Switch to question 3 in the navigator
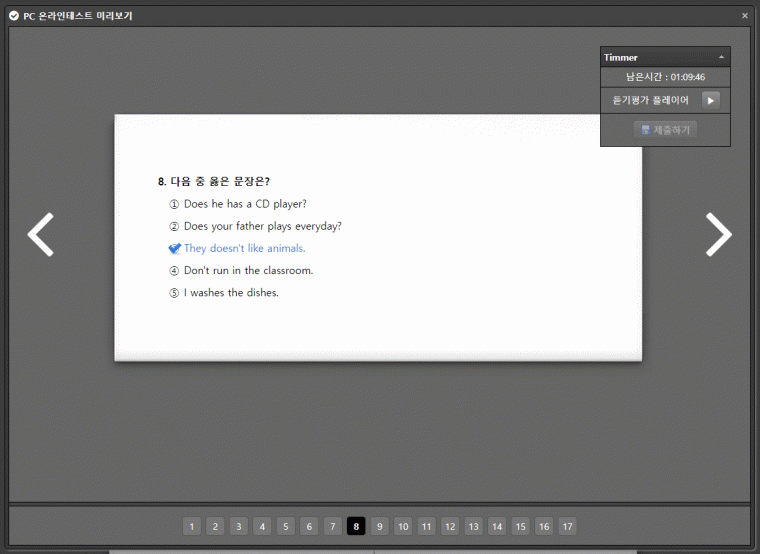 (239, 526)
